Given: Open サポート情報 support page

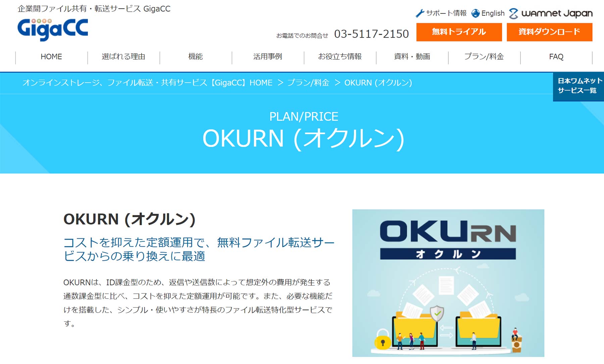Looking at the screenshot, I should pos(446,13).
